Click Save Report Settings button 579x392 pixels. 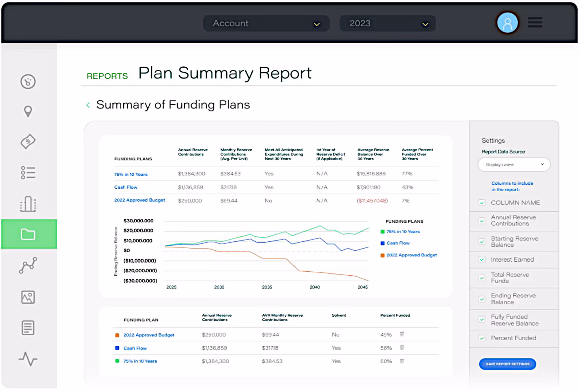click(x=507, y=364)
